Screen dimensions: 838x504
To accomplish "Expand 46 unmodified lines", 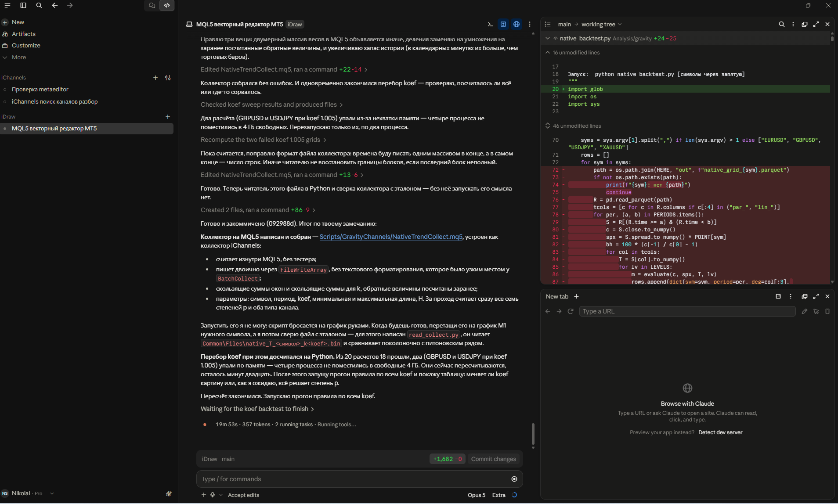I will (x=577, y=126).
